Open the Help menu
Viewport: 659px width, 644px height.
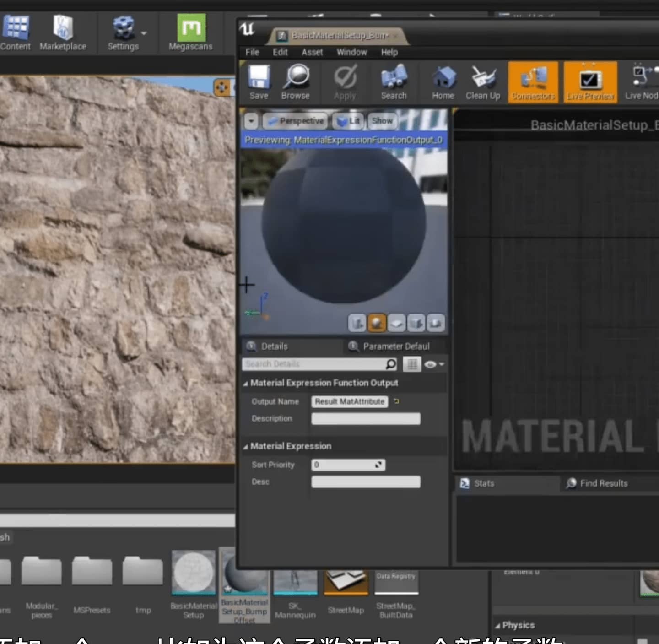coord(389,52)
